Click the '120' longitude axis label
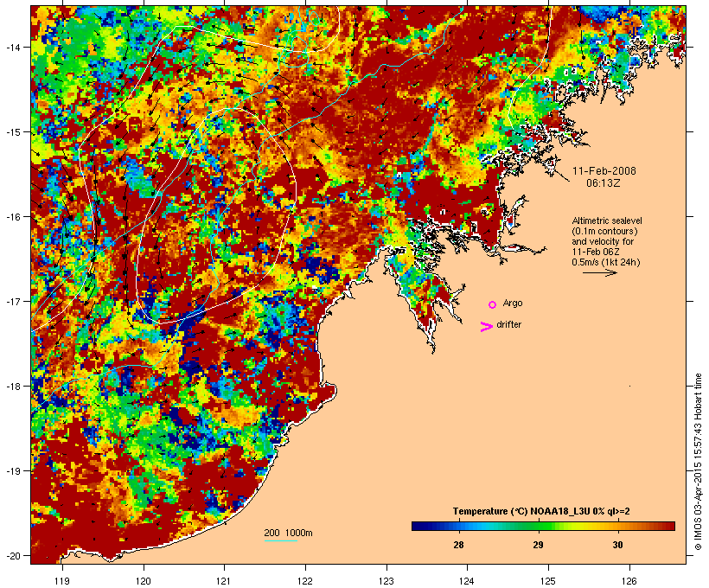The width and height of the screenshot is (709, 588). click(x=144, y=581)
